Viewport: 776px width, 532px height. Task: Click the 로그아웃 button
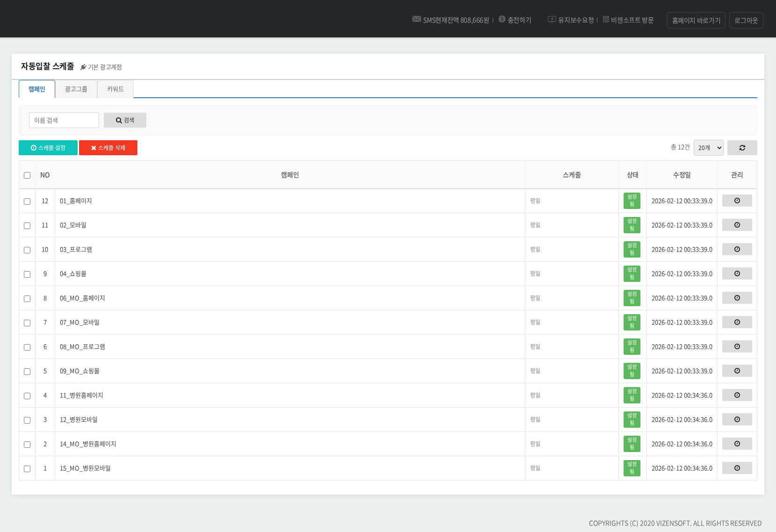pos(746,21)
